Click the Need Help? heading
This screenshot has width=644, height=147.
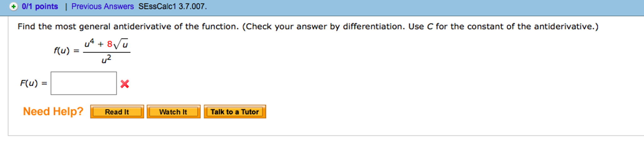click(x=53, y=111)
